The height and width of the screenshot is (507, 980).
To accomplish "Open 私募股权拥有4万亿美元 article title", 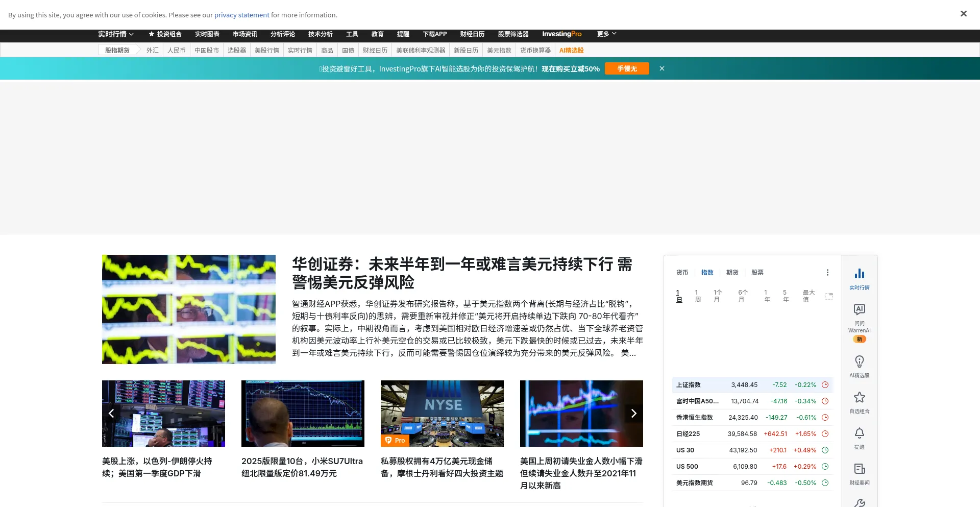I will (442, 467).
